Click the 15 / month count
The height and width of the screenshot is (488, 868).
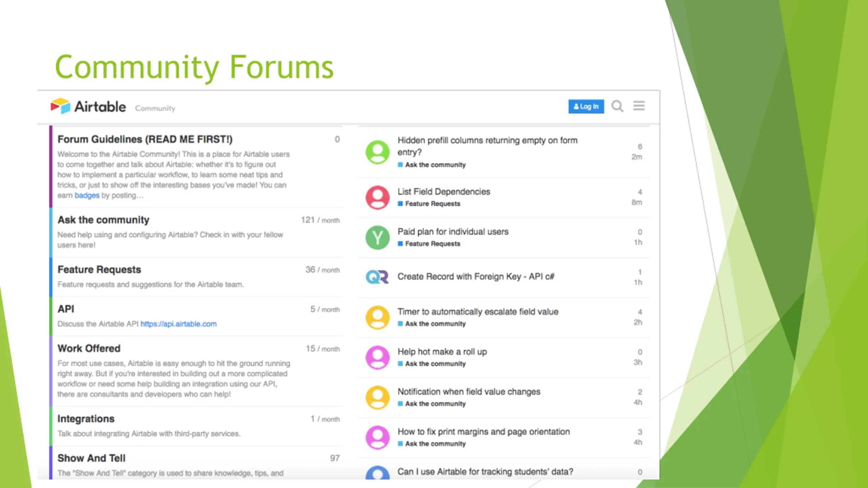323,349
